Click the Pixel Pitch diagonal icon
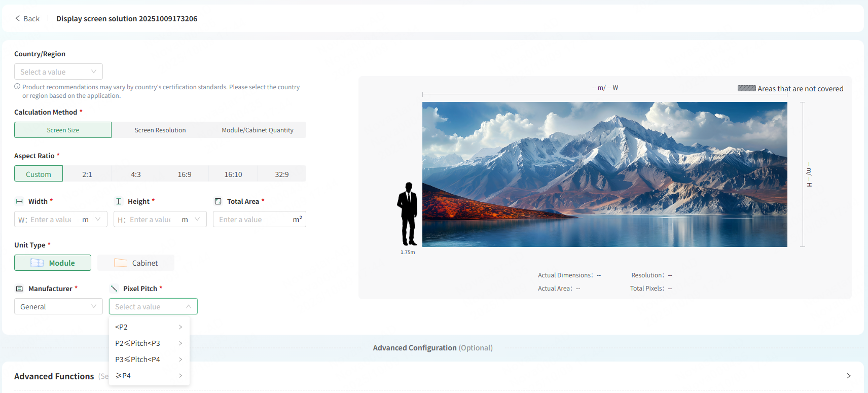This screenshot has height=393, width=868. (x=114, y=289)
